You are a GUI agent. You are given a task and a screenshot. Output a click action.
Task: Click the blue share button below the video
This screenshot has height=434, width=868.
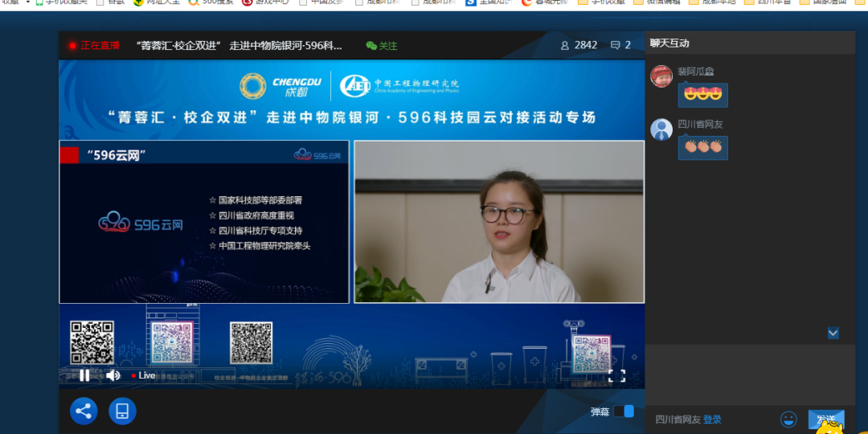pyautogui.click(x=84, y=411)
